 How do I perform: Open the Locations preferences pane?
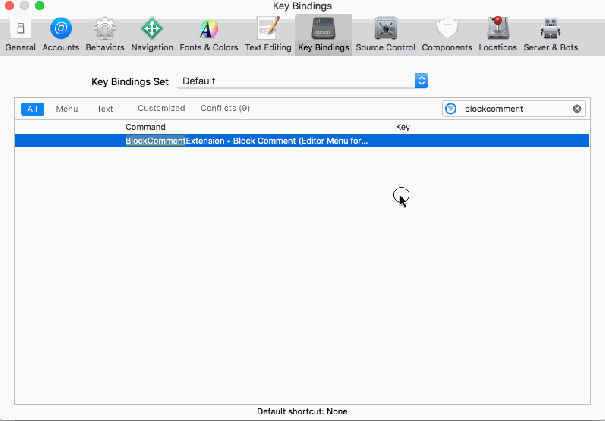point(497,33)
